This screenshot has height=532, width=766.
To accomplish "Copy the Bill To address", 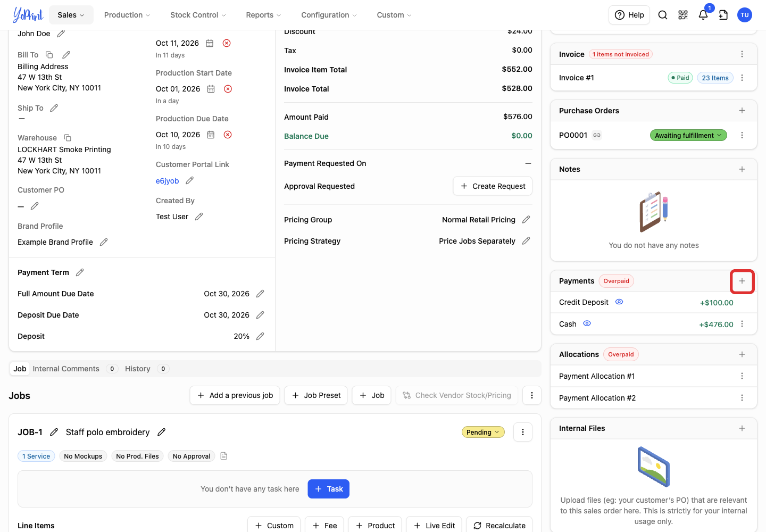I will pyautogui.click(x=49, y=55).
